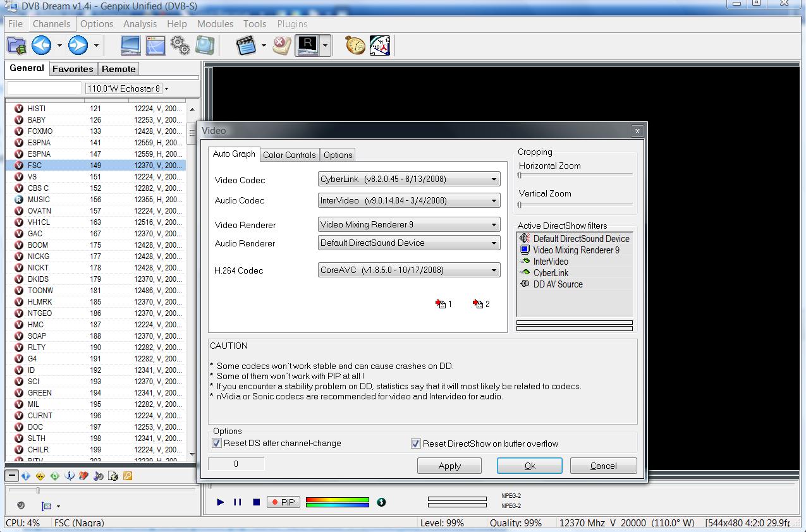Click the R monitor renderer icon

pos(307,45)
